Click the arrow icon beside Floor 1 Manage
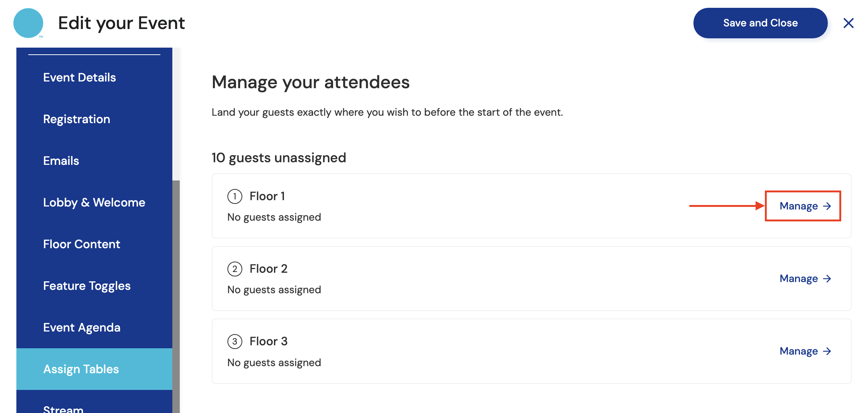Image resolution: width=868 pixels, height=413 pixels. click(827, 206)
